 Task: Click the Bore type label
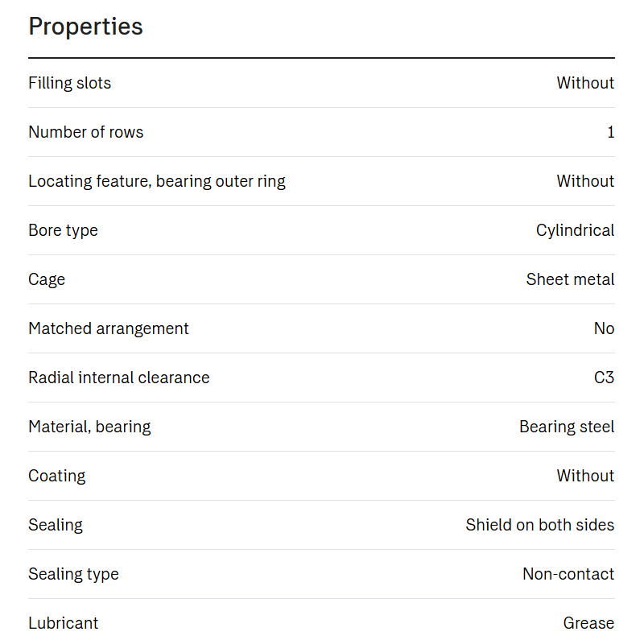coord(64,231)
